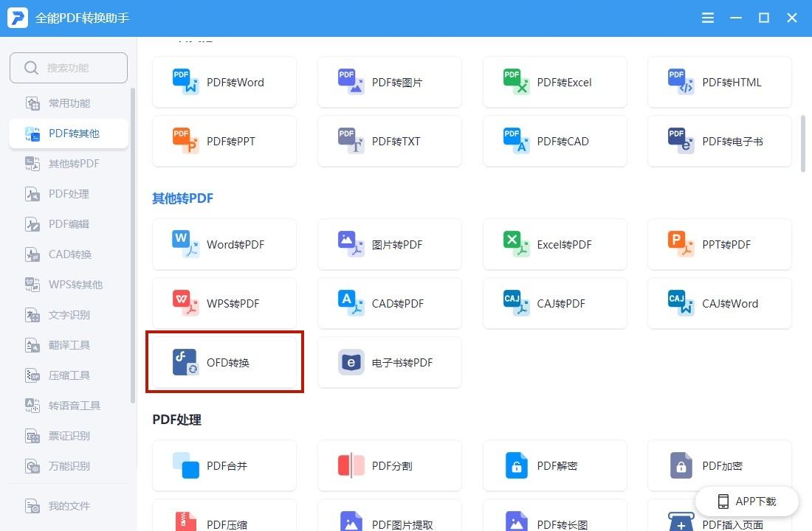Select the 我的文件 sidebar entry

pos(68,506)
